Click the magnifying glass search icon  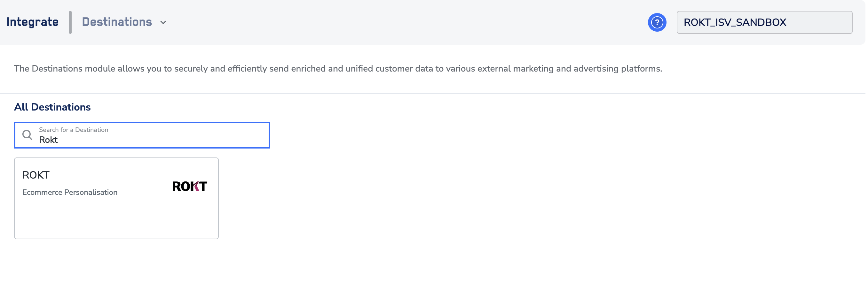click(27, 135)
